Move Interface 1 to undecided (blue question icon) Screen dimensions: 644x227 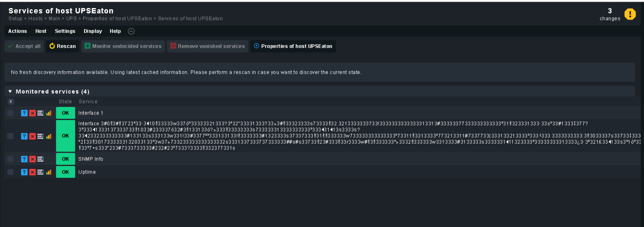(x=24, y=113)
